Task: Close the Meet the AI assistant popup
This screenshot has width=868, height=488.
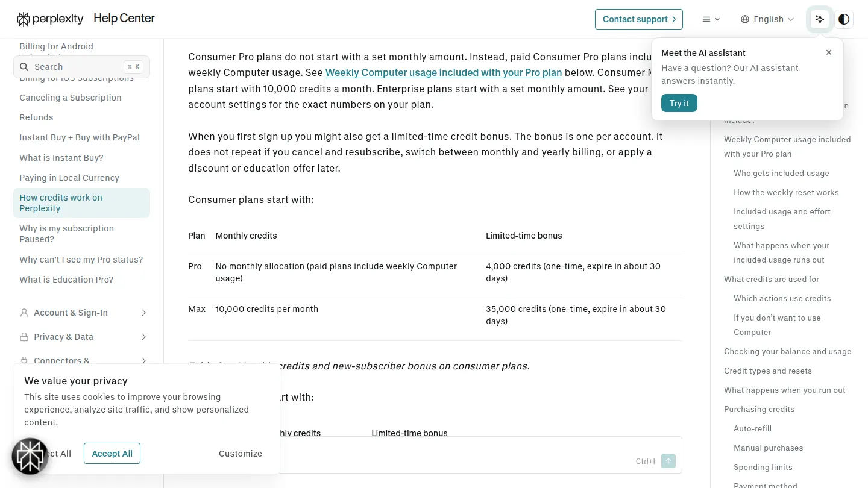Action: (x=829, y=52)
